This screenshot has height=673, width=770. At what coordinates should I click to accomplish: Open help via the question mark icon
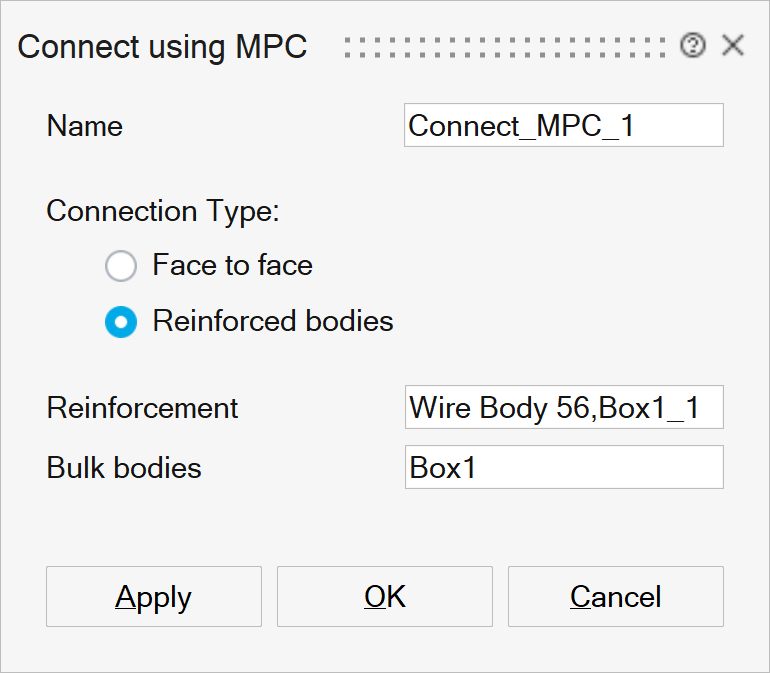[692, 46]
